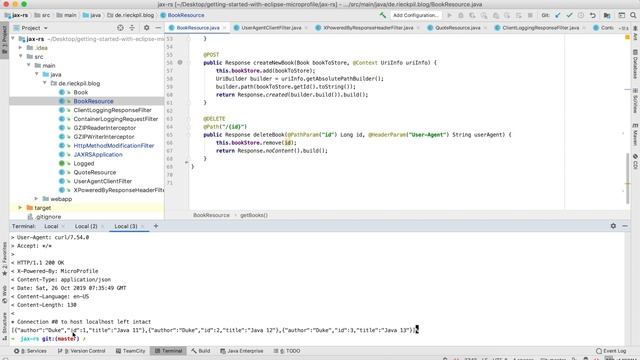Click the Git update project icon
640x360 pixels.
coord(558,15)
